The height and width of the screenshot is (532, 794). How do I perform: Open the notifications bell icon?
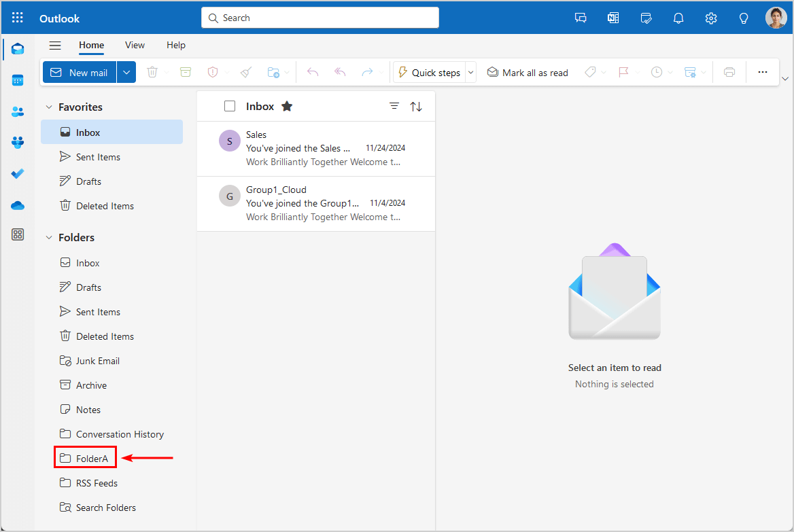[x=678, y=18]
